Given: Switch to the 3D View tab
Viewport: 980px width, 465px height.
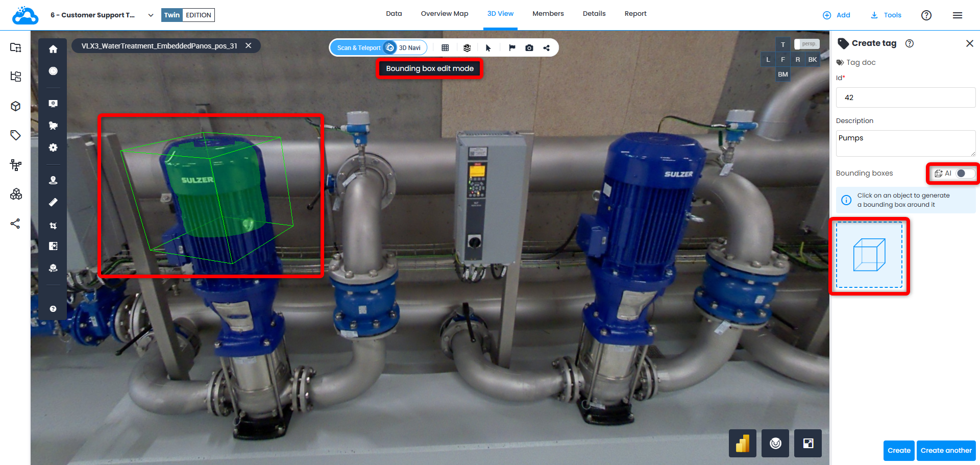Looking at the screenshot, I should coord(500,14).
